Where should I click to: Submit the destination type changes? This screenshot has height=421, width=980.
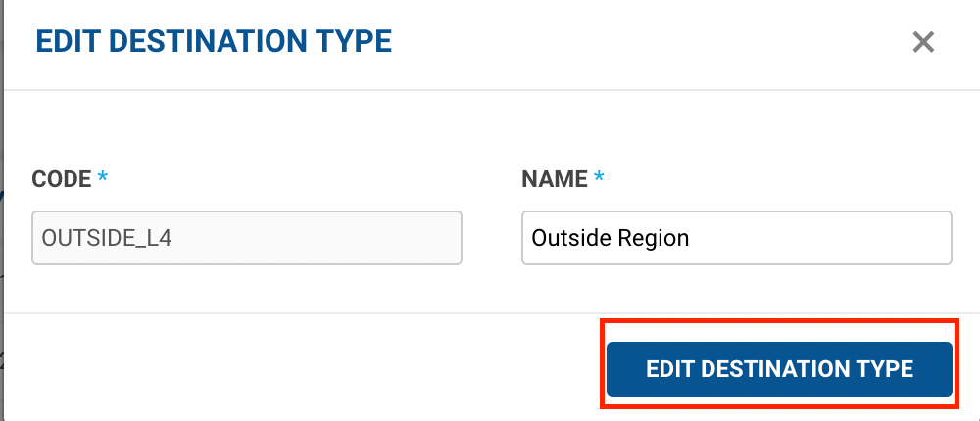point(779,369)
